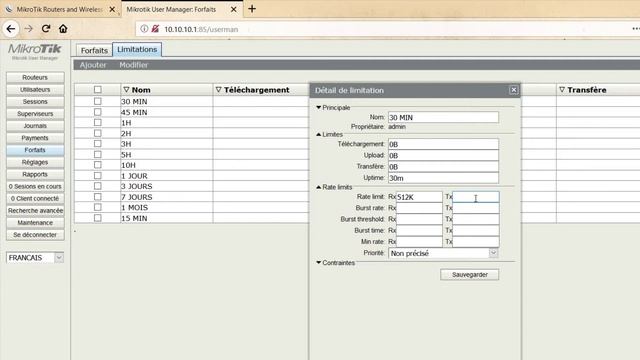
Task: Collapse the Limites section
Action: [x=319, y=134]
